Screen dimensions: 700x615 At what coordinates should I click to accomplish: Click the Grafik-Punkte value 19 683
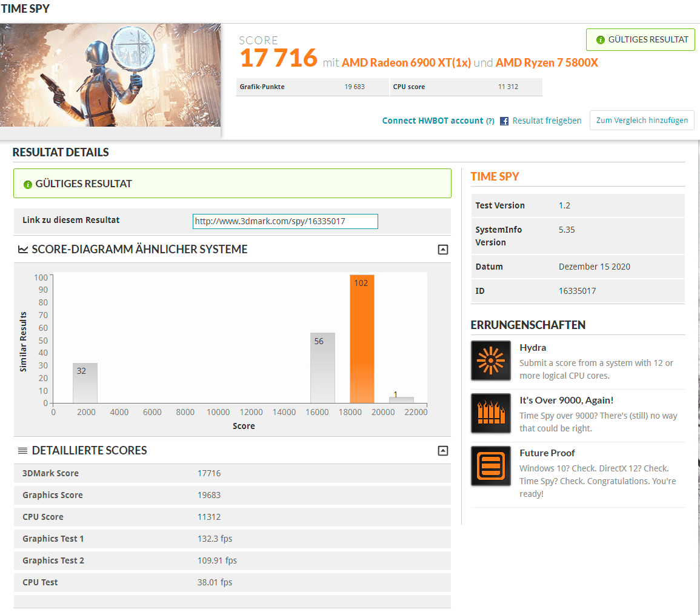click(355, 87)
